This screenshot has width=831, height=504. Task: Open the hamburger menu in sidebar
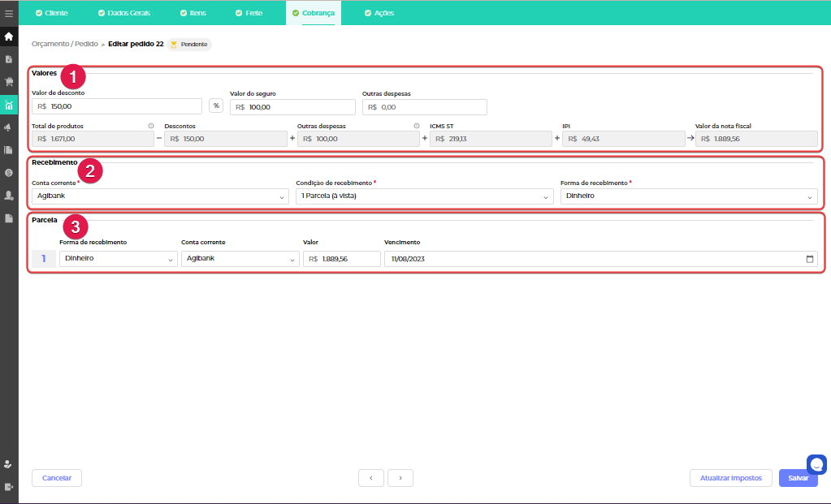click(x=9, y=14)
